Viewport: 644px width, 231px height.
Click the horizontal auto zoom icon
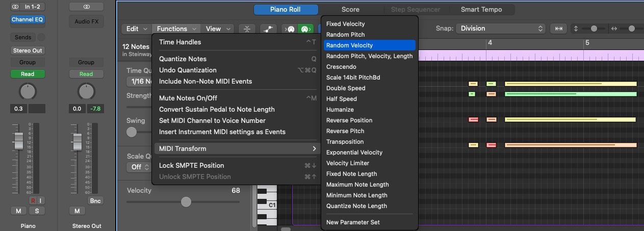[559, 29]
